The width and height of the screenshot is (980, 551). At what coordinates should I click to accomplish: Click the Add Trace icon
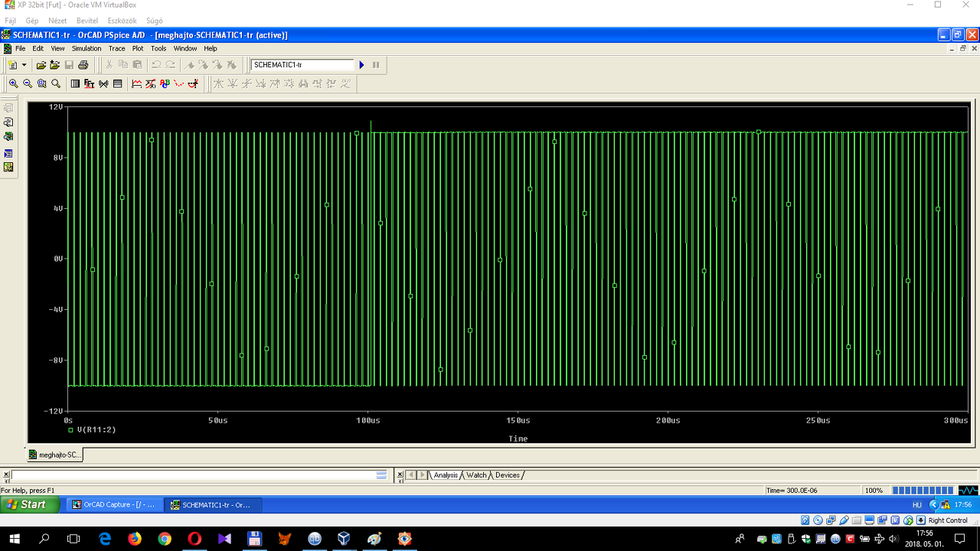137,83
